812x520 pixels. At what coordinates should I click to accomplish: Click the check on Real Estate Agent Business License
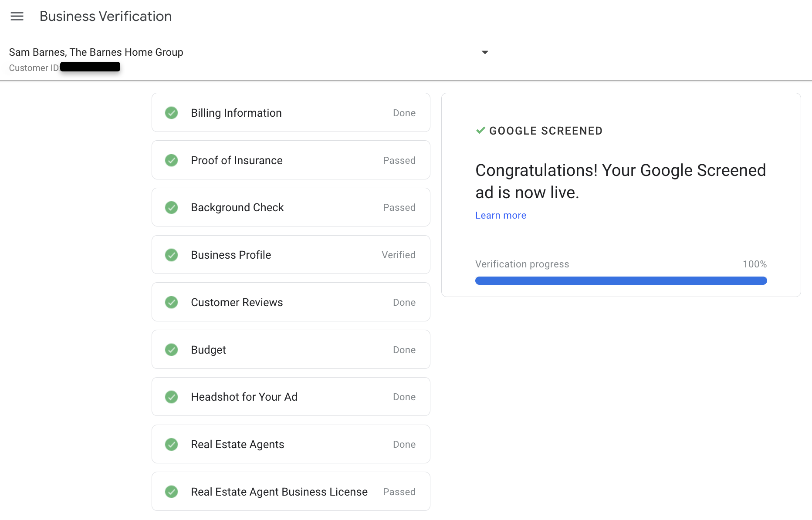point(172,491)
